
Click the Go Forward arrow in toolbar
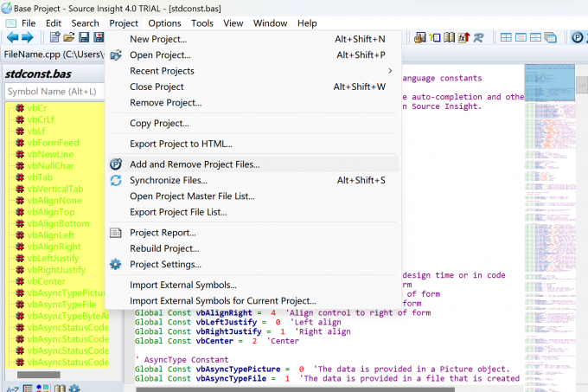click(27, 37)
